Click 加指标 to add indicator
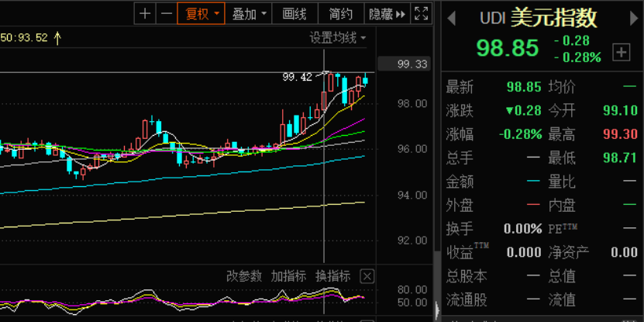644x322 pixels. (x=288, y=276)
